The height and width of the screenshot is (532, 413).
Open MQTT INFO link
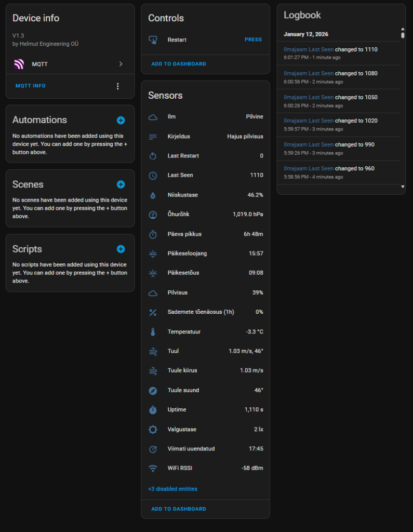pyautogui.click(x=31, y=86)
